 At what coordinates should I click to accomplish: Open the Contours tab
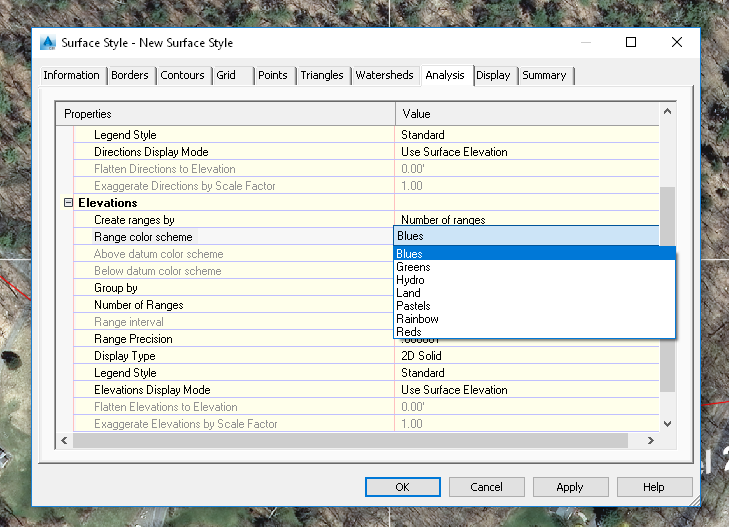182,75
